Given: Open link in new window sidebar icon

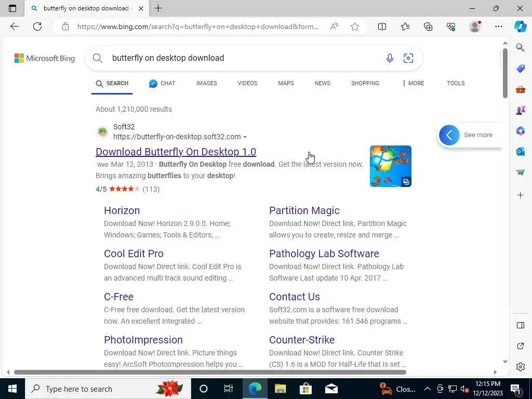Looking at the screenshot, I should [x=520, y=346].
